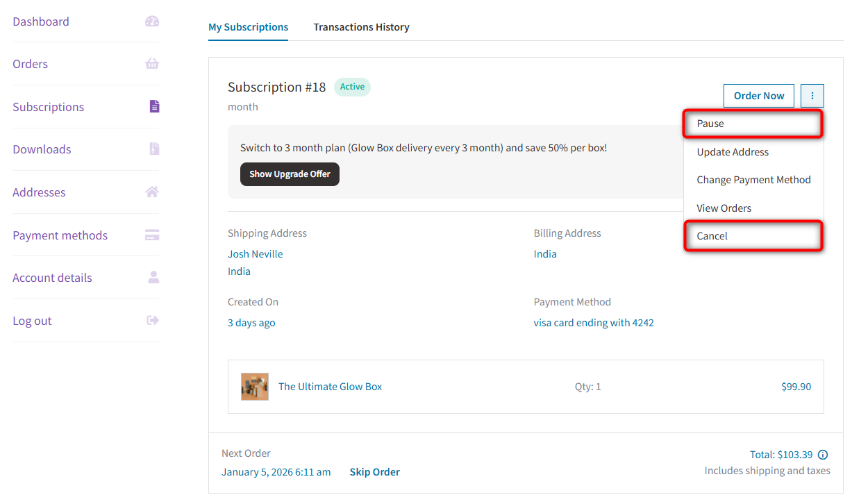Switch to the Transactions History tab
Image resolution: width=852 pixels, height=504 pixels.
[361, 27]
